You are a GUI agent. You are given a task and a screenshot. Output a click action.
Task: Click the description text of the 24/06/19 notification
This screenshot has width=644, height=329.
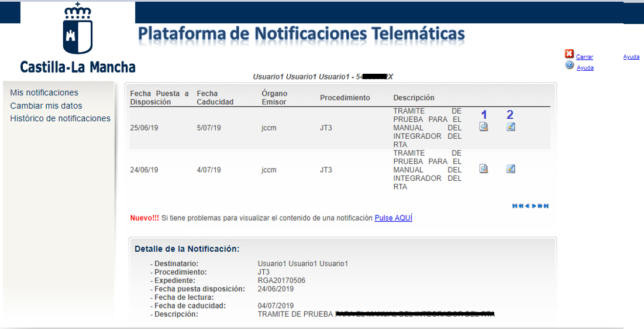(427, 170)
